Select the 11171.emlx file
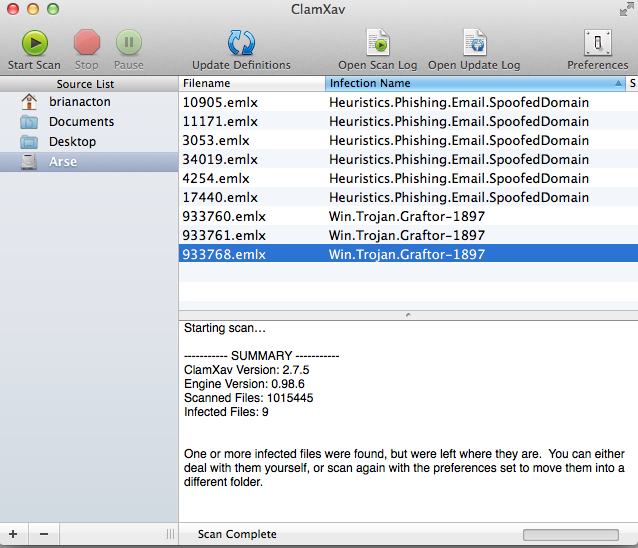 [x=220, y=122]
